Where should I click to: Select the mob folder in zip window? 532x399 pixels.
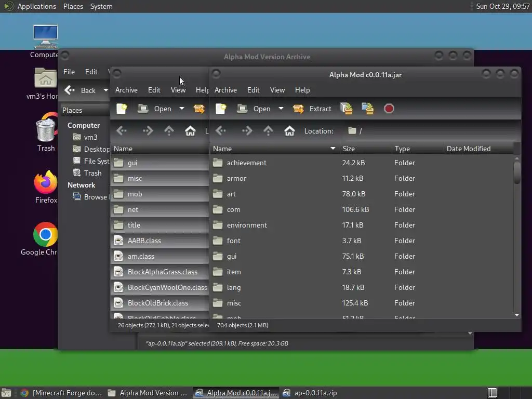coord(160,194)
